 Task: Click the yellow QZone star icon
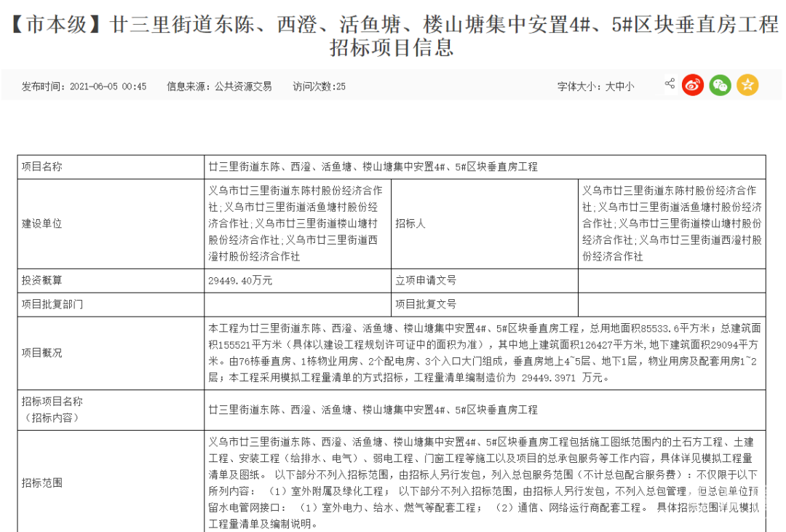(x=747, y=85)
